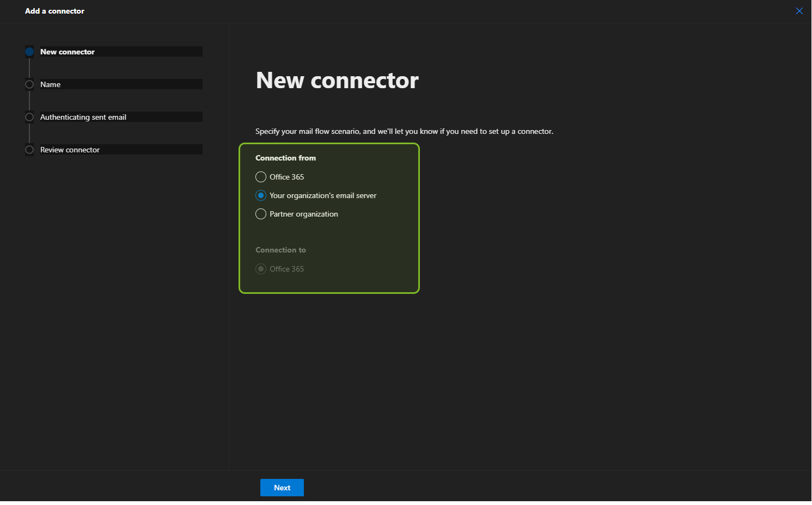Click the Add a connector title

tap(54, 11)
